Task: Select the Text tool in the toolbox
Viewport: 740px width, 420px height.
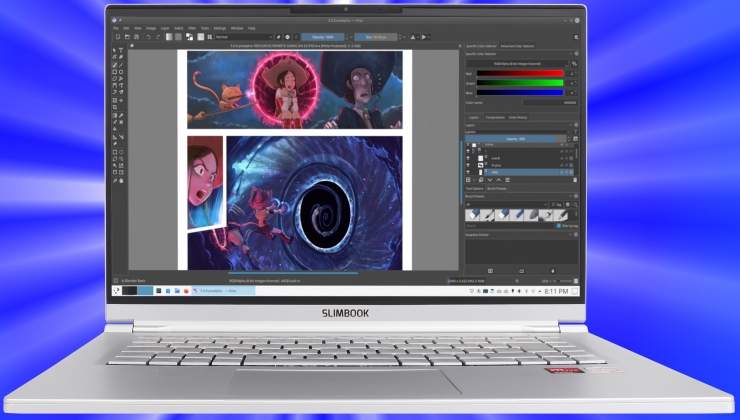Action: point(121,50)
